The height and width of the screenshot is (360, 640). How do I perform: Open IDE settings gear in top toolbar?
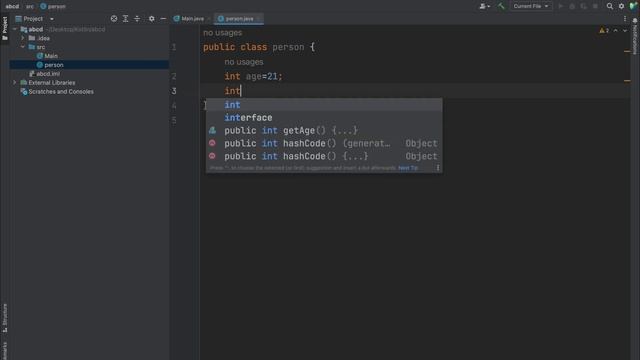click(621, 6)
